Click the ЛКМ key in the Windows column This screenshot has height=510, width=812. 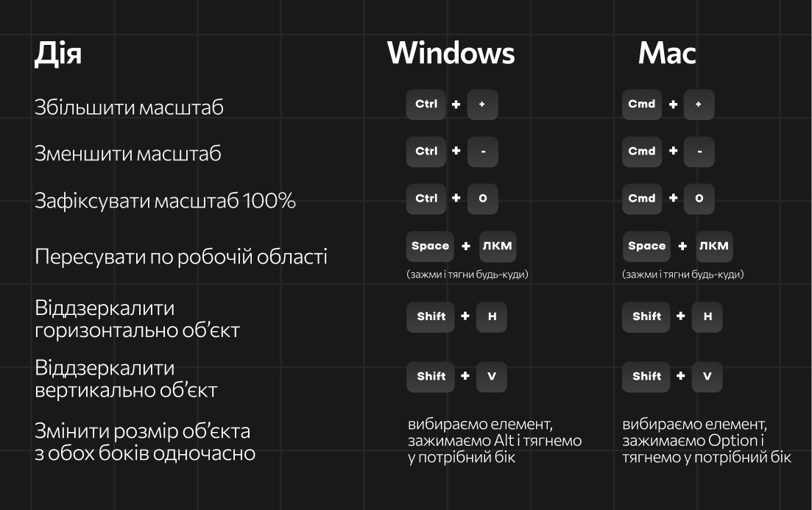point(497,246)
